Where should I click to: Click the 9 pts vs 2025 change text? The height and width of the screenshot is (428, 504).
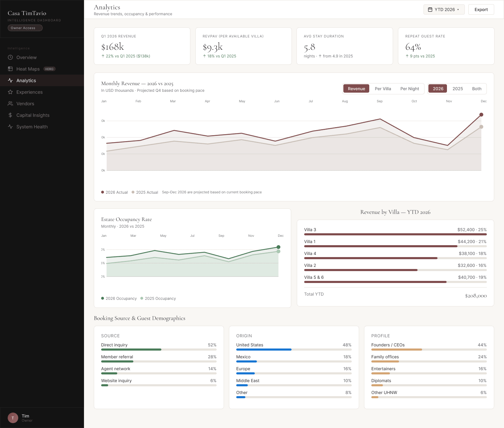coord(420,56)
